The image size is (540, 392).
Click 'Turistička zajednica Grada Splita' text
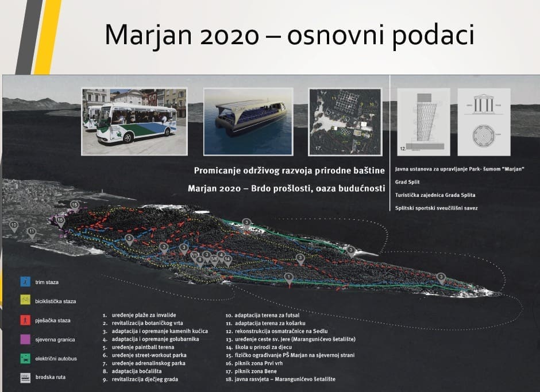[x=435, y=195]
